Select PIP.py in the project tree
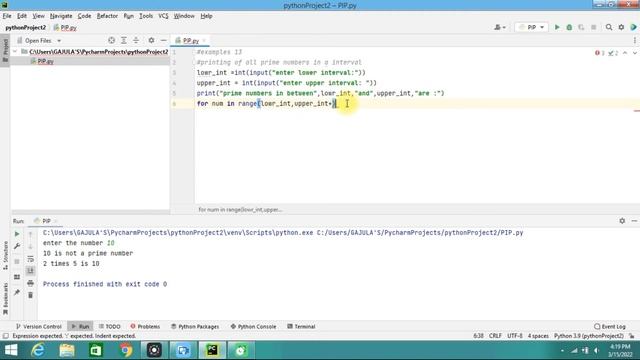The width and height of the screenshot is (640, 360). tap(45, 61)
